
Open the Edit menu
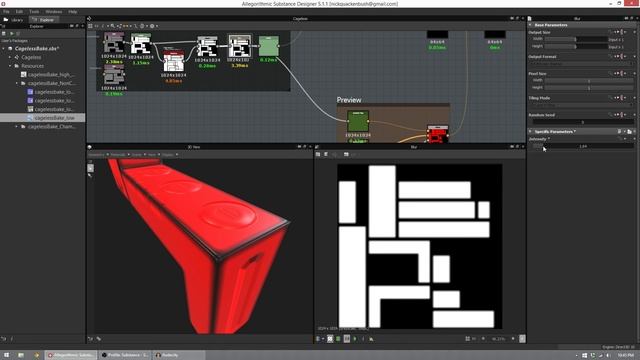point(19,12)
